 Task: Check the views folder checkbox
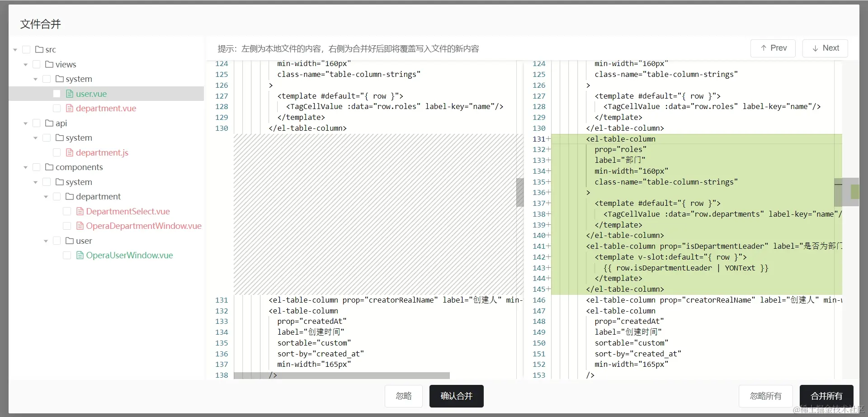37,64
